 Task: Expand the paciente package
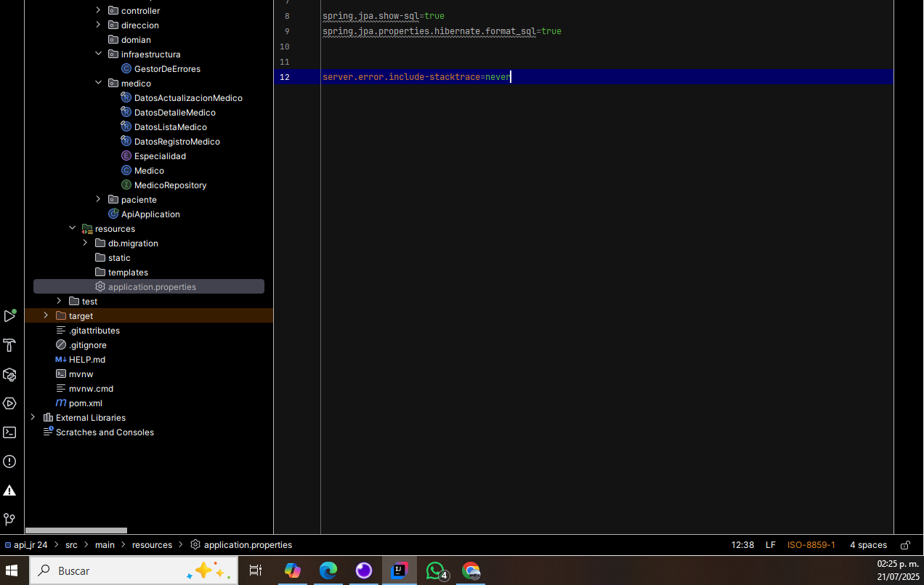pyautogui.click(x=99, y=200)
